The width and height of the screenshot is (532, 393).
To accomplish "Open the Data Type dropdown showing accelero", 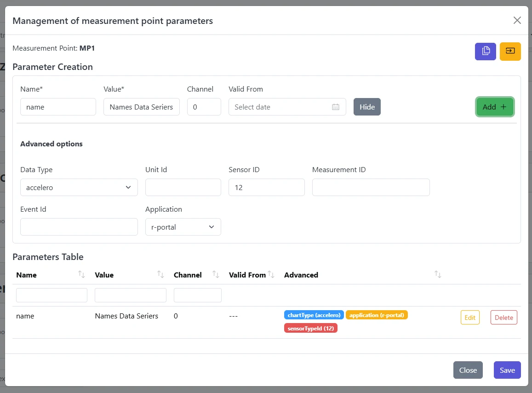I will click(78, 187).
